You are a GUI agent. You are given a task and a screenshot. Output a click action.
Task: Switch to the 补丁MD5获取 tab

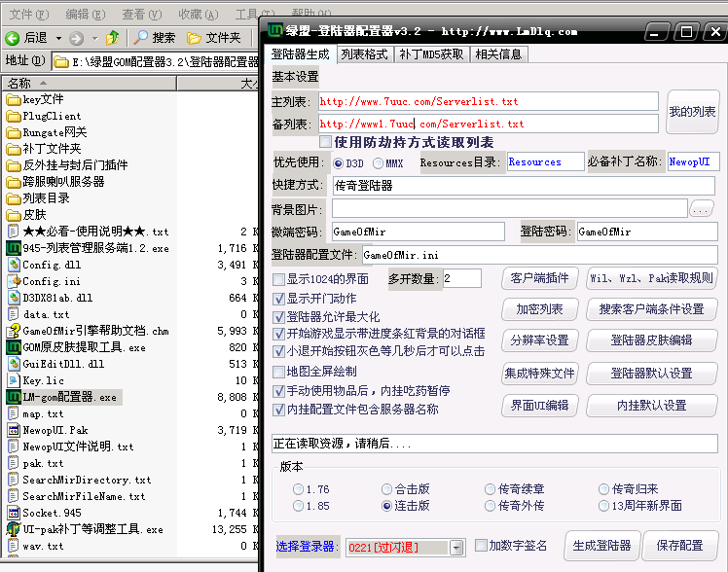point(431,54)
